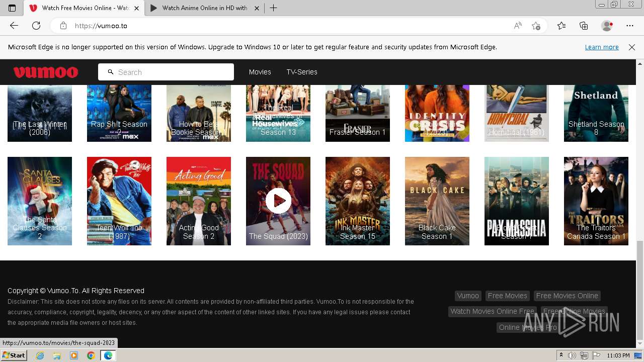The height and width of the screenshot is (362, 644).
Task: Follow the Learn more link
Action: point(602,47)
